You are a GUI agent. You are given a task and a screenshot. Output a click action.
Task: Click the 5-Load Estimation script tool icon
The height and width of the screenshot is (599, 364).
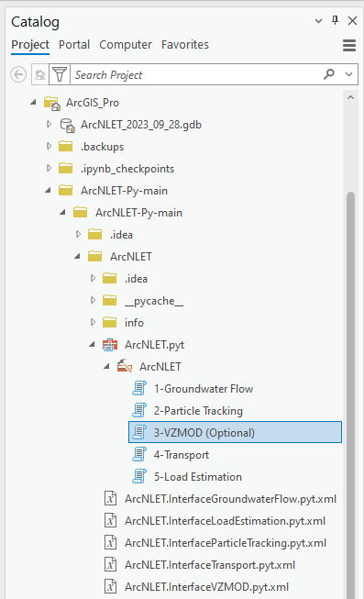[139, 477]
